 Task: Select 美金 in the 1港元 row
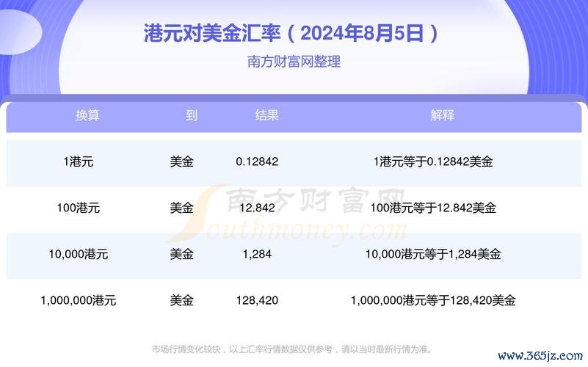182,162
